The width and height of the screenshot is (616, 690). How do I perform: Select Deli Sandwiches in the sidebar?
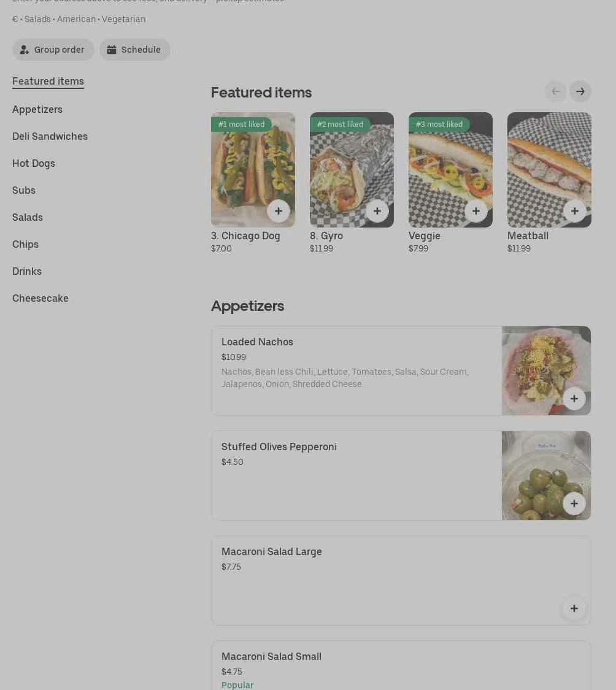point(50,136)
